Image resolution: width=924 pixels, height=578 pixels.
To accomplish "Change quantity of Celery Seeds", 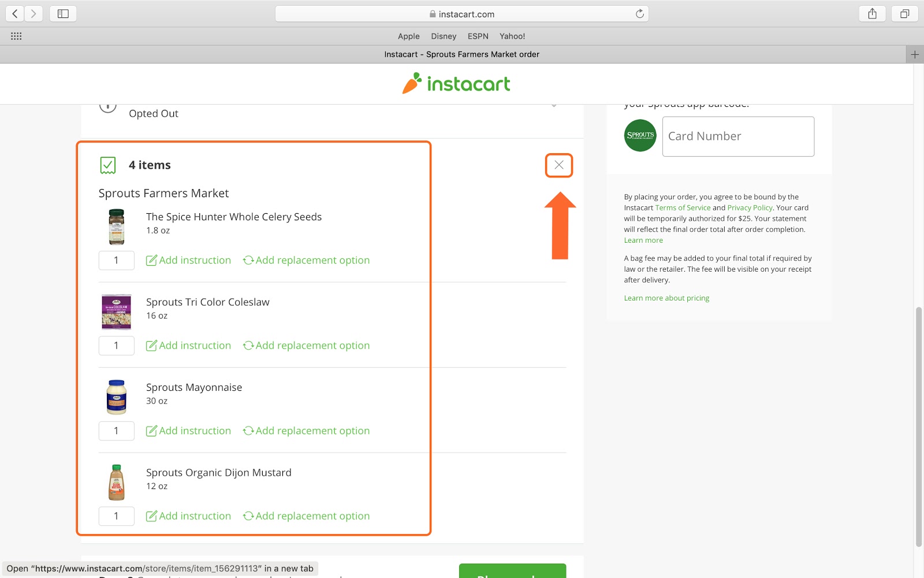I will coord(117,260).
